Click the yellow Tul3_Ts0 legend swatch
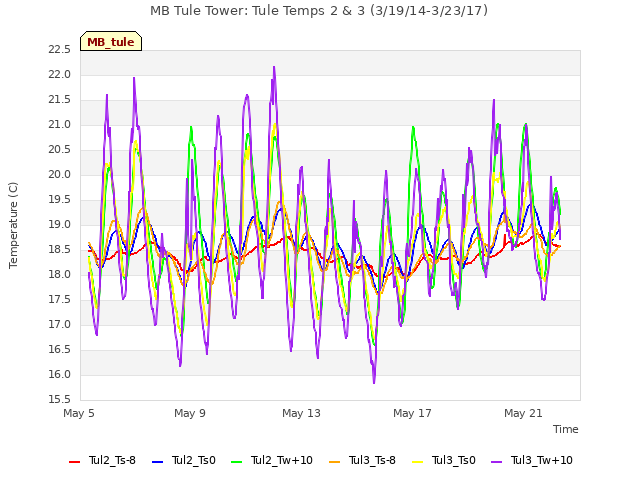640x480 pixels. point(418,462)
